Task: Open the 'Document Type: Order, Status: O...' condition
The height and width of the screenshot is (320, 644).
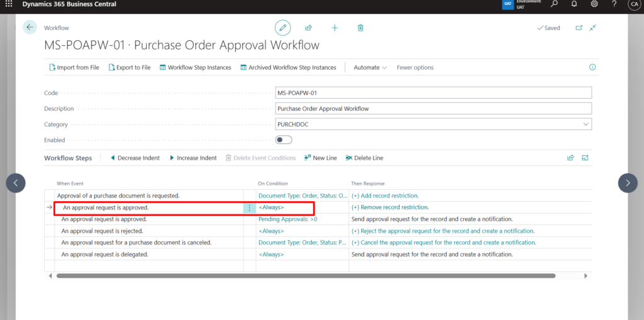Action: click(303, 196)
